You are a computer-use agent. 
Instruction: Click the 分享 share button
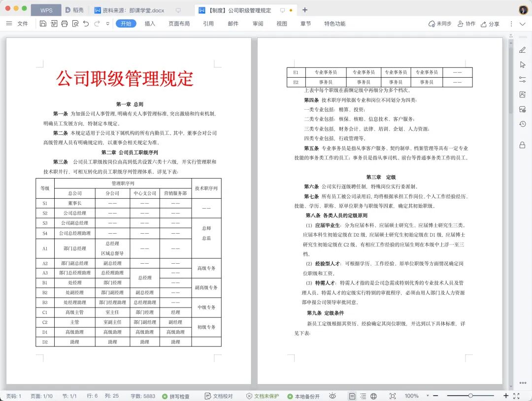490,24
